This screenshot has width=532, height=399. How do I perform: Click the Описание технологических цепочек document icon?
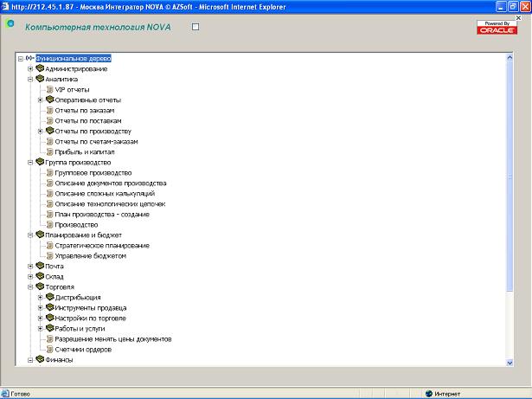[49, 204]
